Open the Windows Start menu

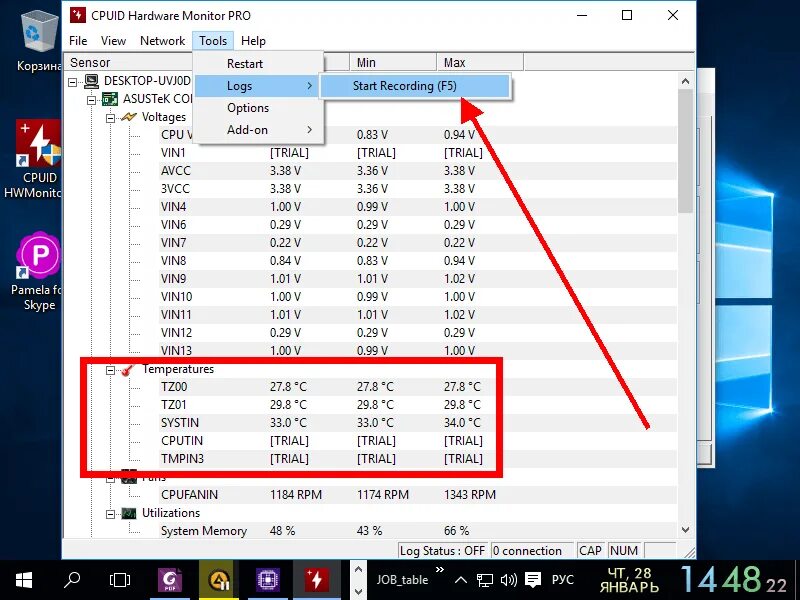point(23,580)
